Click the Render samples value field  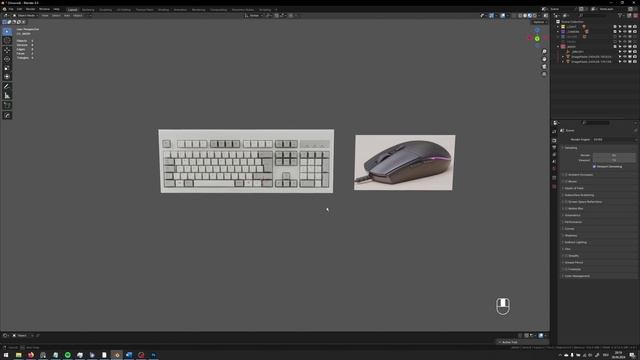click(614, 155)
